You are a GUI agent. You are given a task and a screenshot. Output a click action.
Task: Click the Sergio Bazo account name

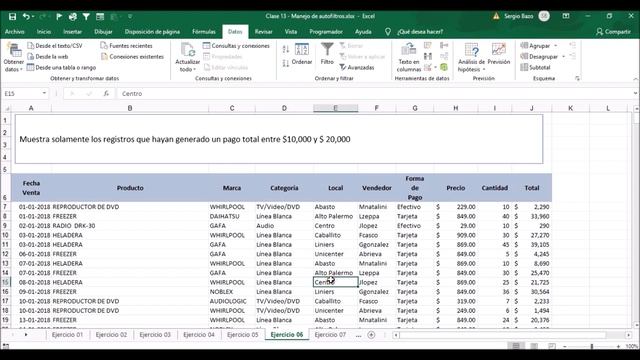(518, 16)
